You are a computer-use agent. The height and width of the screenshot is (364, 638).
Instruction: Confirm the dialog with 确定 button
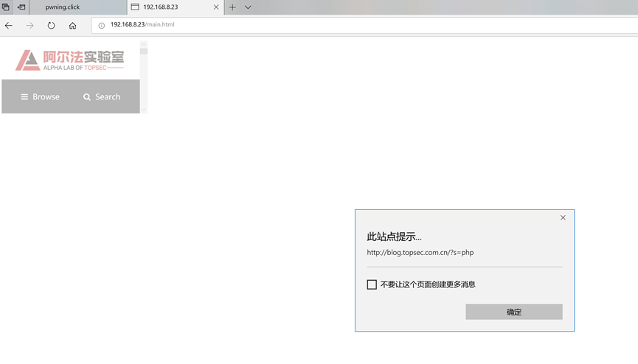coord(514,312)
